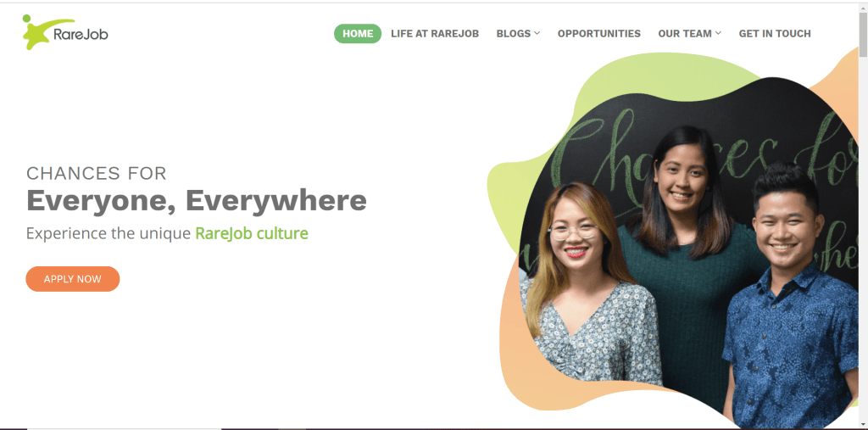Image resolution: width=868 pixels, height=430 pixels.
Task: Open the LIFE AT RAREJOB page
Action: tap(435, 34)
